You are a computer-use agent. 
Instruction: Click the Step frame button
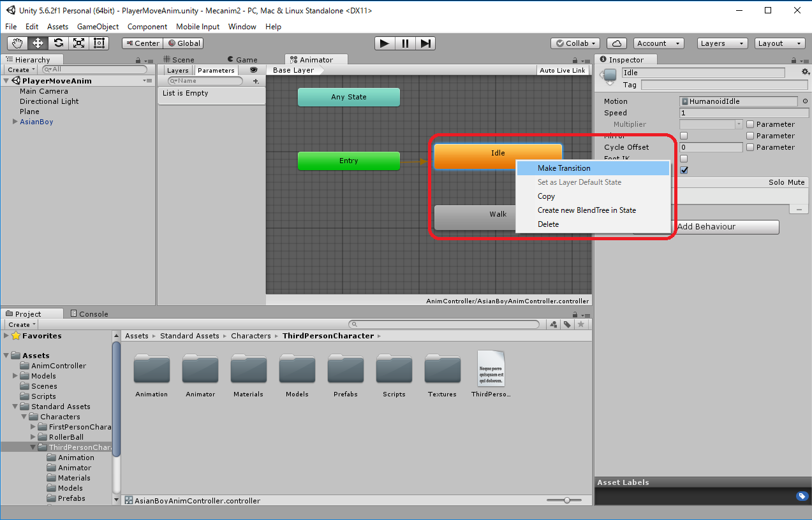(x=426, y=43)
